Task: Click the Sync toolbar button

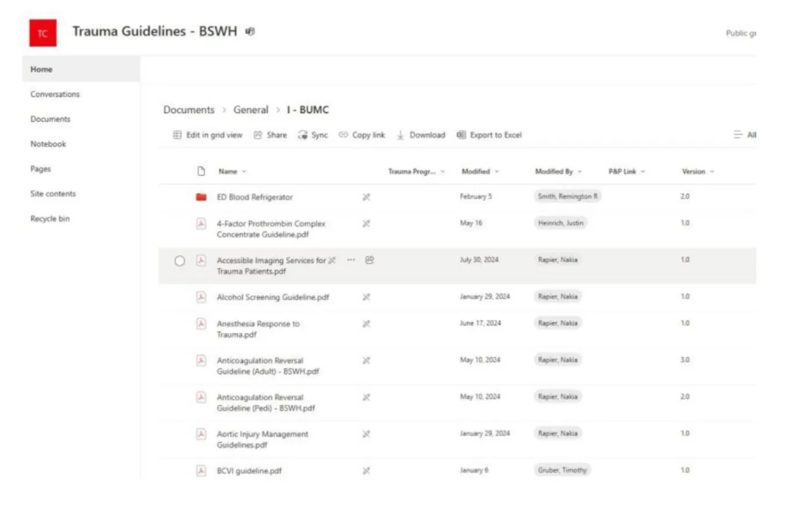Action: click(313, 135)
